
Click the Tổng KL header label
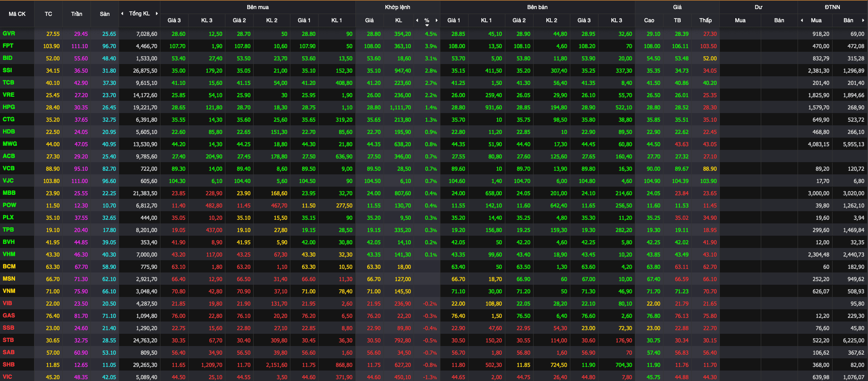[140, 14]
